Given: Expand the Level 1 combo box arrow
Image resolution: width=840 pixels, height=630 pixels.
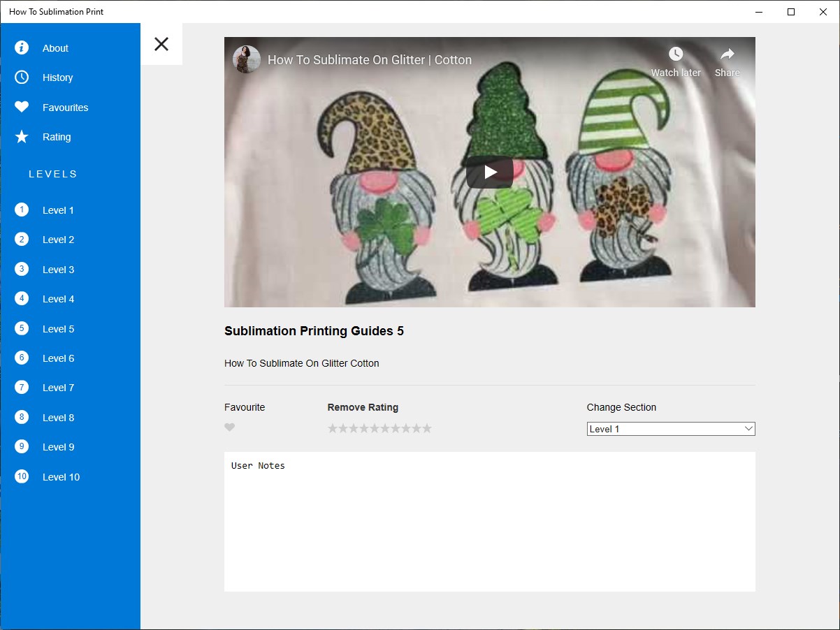Looking at the screenshot, I should (748, 428).
